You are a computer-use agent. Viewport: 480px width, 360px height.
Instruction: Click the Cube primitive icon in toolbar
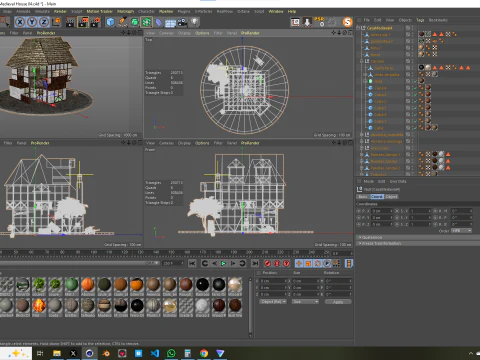110,22
